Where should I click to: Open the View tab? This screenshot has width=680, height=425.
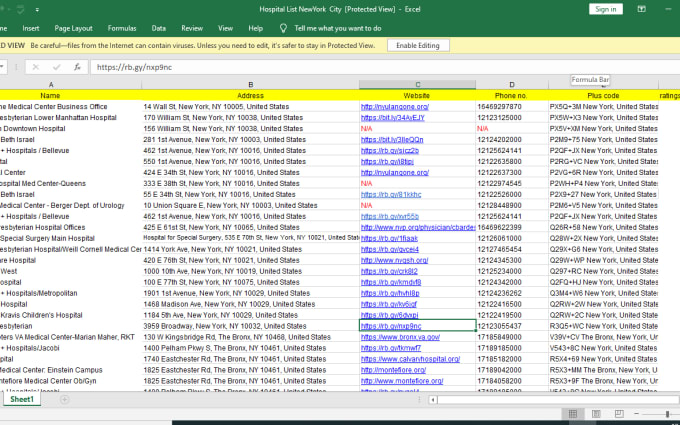[x=225, y=28]
